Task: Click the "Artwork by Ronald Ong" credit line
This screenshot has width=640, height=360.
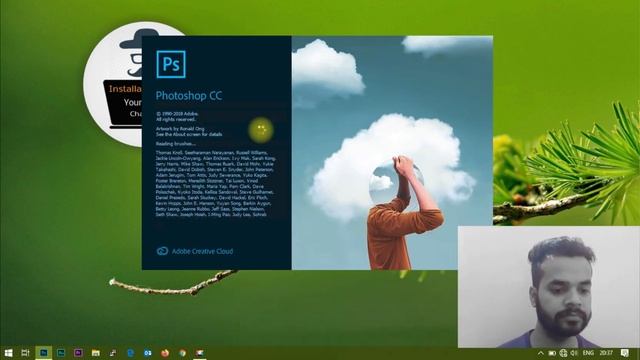Action: point(180,129)
